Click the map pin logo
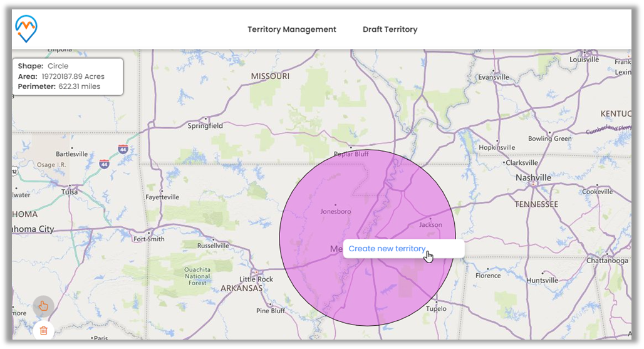 click(x=26, y=29)
